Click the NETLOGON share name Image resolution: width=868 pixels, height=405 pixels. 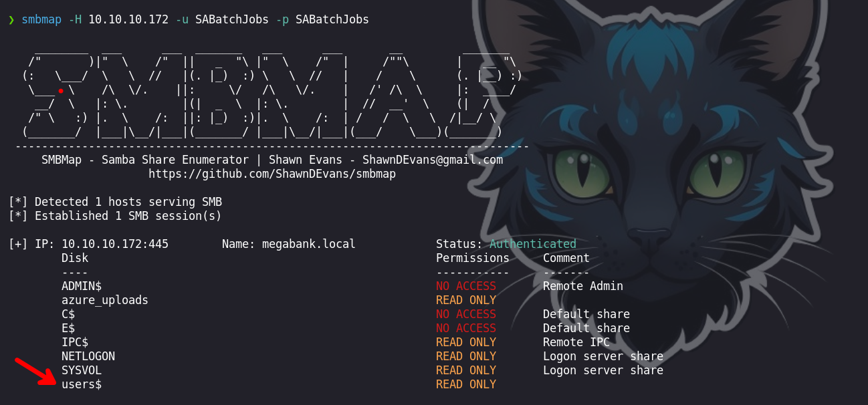pyautogui.click(x=88, y=356)
